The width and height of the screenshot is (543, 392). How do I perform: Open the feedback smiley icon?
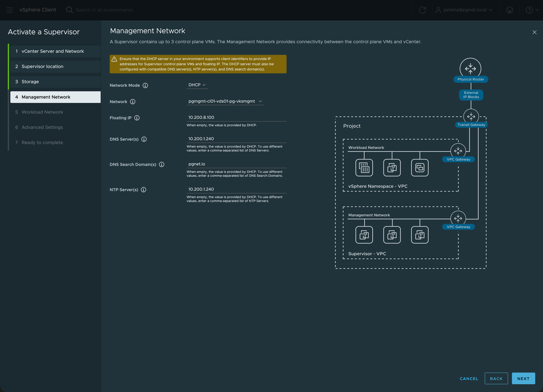(x=510, y=10)
